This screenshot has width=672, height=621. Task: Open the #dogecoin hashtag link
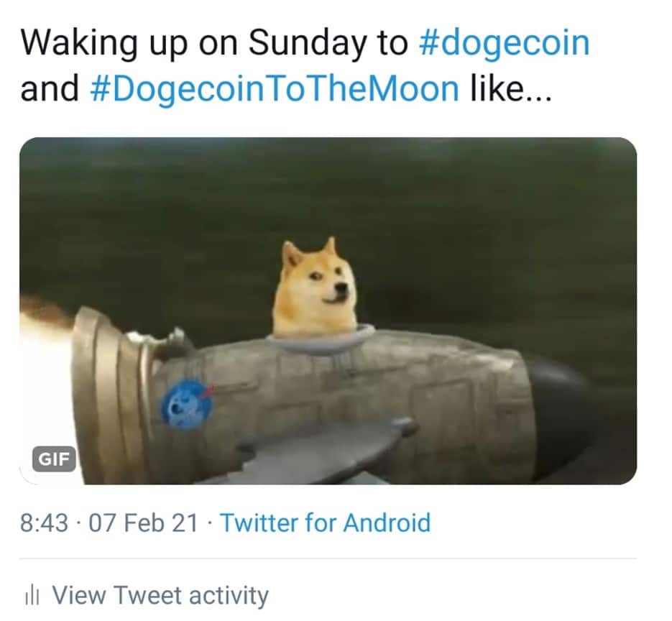click(x=503, y=43)
